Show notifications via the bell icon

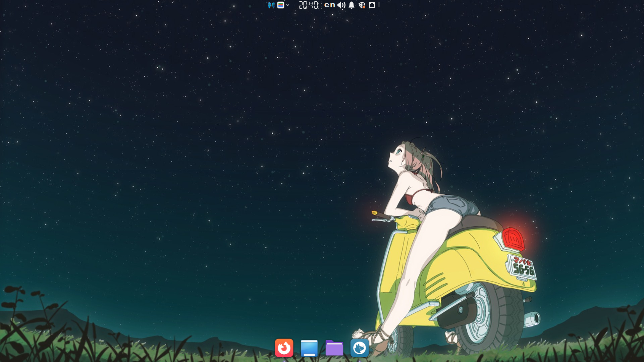click(352, 5)
